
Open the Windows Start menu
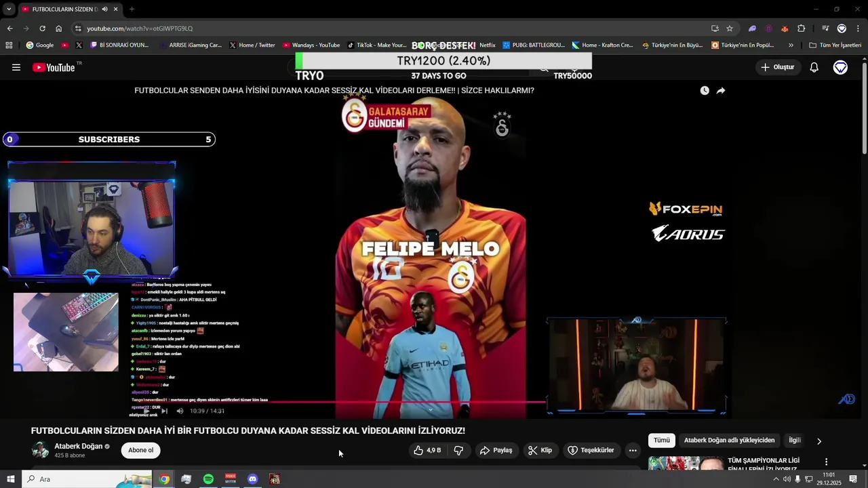10,479
